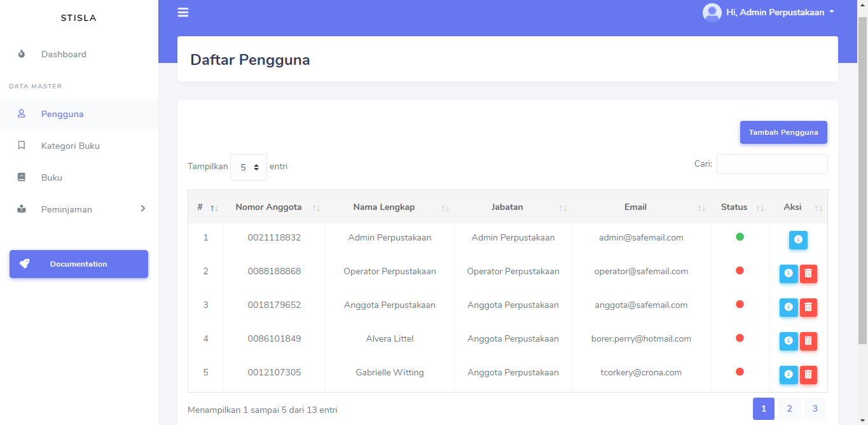868x425 pixels.
Task: Select the Peminjaman icon in the sidebar
Action: [21, 209]
